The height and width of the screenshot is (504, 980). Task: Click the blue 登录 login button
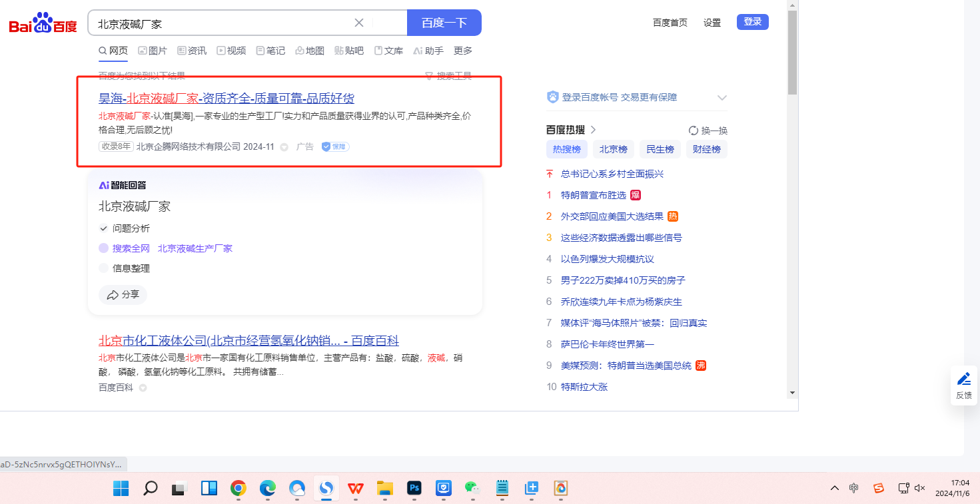752,22
